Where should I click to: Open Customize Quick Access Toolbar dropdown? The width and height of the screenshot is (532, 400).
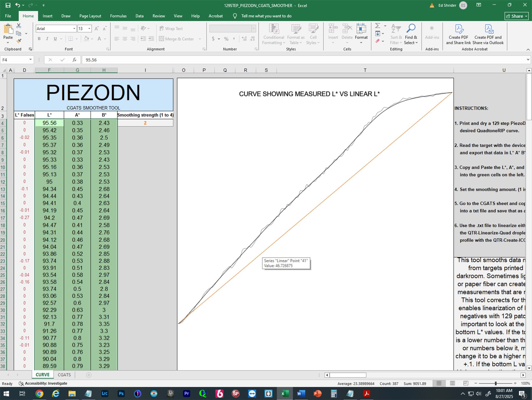43,5
